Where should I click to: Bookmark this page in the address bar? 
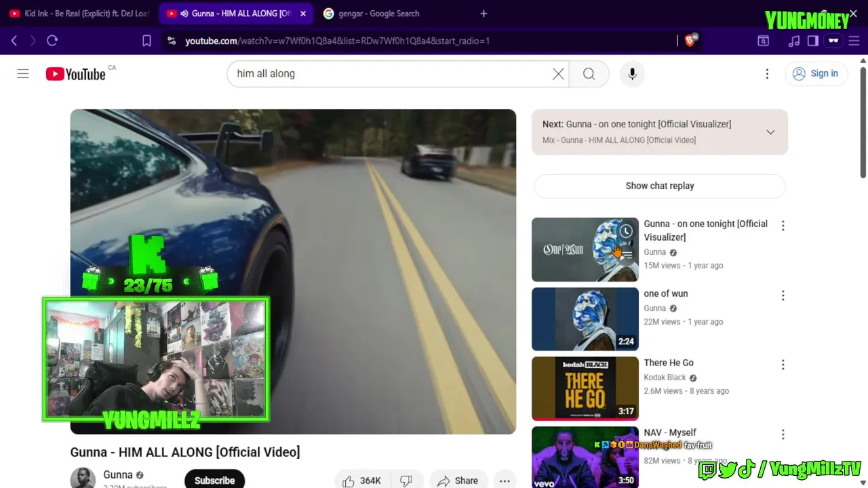point(146,41)
